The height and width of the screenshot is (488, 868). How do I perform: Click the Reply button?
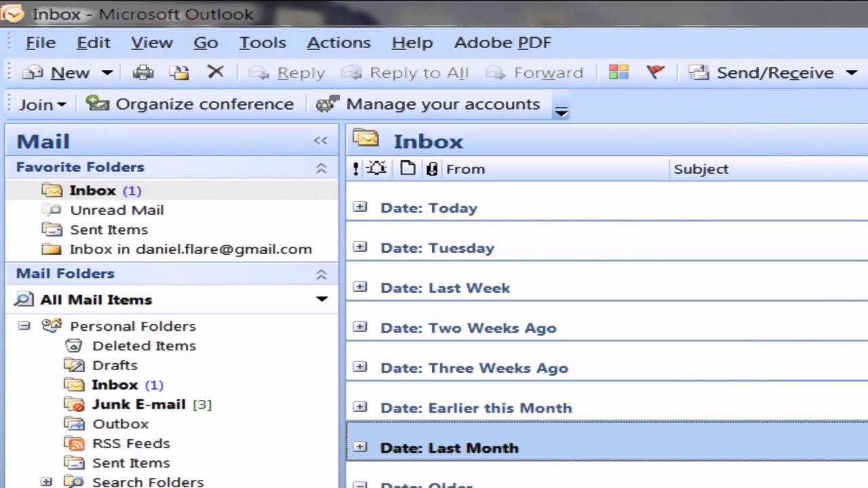[286, 73]
